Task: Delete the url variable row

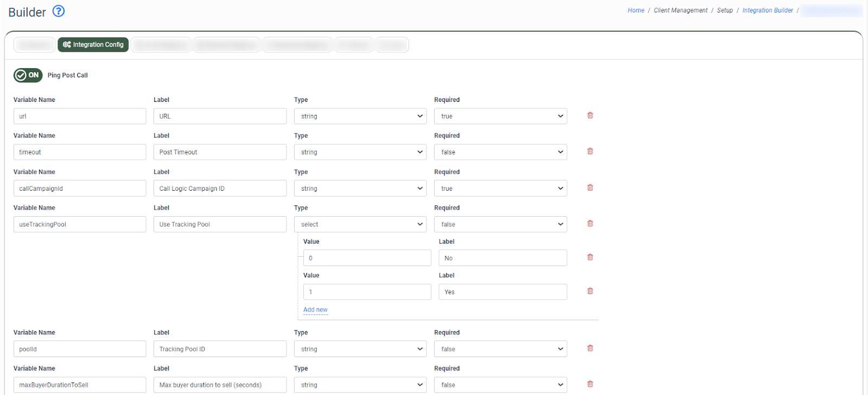Action: [590, 115]
